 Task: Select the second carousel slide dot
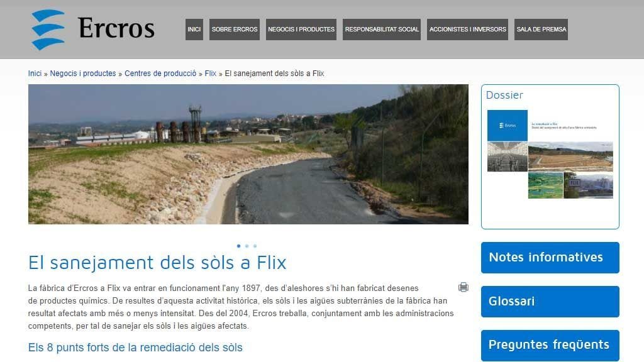pos(247,246)
